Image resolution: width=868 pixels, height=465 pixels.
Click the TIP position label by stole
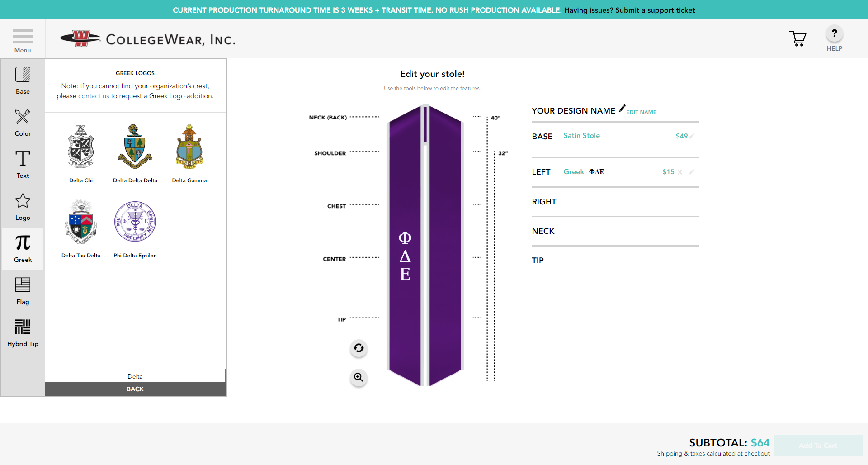tap(341, 319)
